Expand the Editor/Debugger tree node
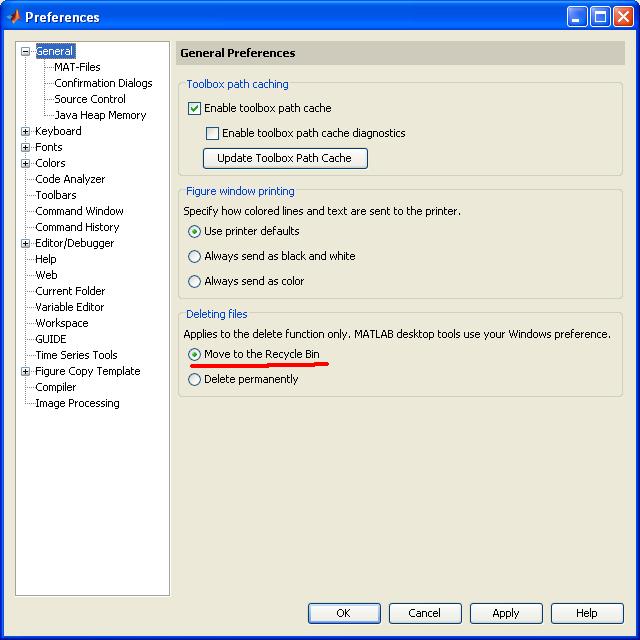Viewport: 640px width, 640px height. (26, 243)
